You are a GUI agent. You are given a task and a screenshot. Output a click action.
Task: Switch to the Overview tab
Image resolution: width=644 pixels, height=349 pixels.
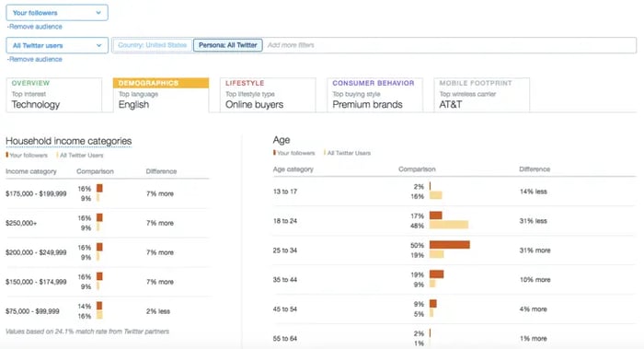[x=53, y=95]
